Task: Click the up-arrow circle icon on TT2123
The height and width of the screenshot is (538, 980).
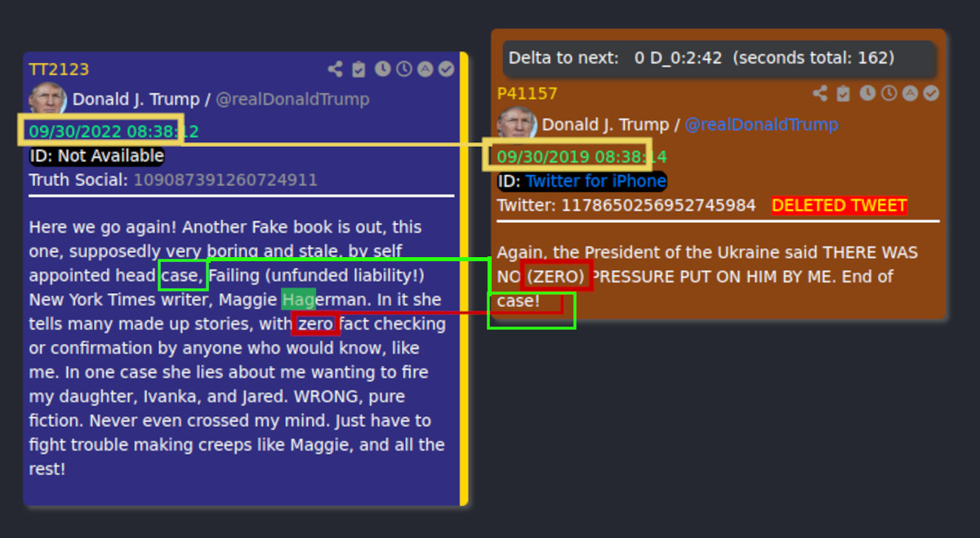Action: click(425, 69)
